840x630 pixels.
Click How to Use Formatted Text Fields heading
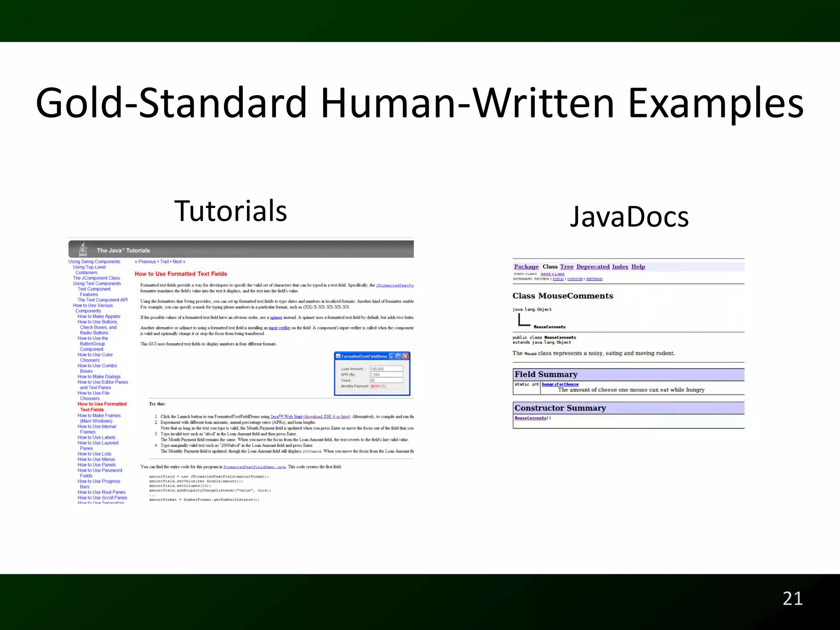[x=180, y=274]
